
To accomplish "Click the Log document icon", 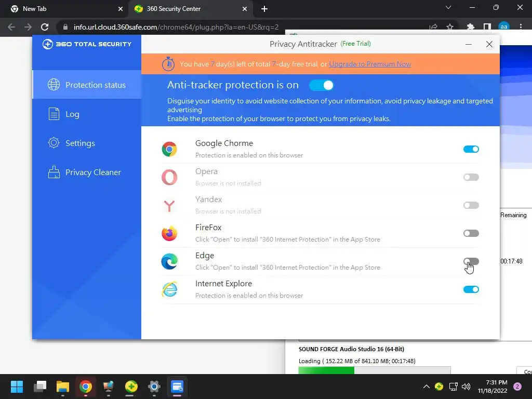I will click(x=54, y=114).
